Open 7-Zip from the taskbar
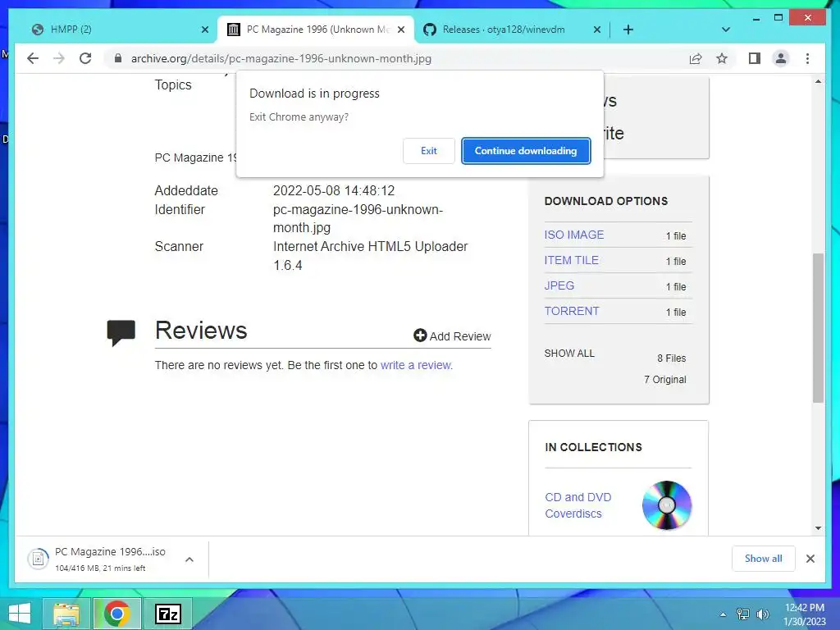The width and height of the screenshot is (840, 630). [167, 614]
